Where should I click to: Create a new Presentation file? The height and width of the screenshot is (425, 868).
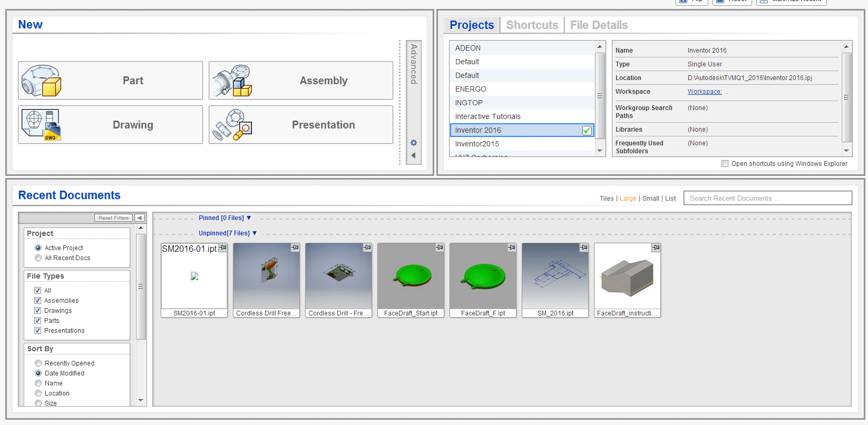[x=301, y=125]
